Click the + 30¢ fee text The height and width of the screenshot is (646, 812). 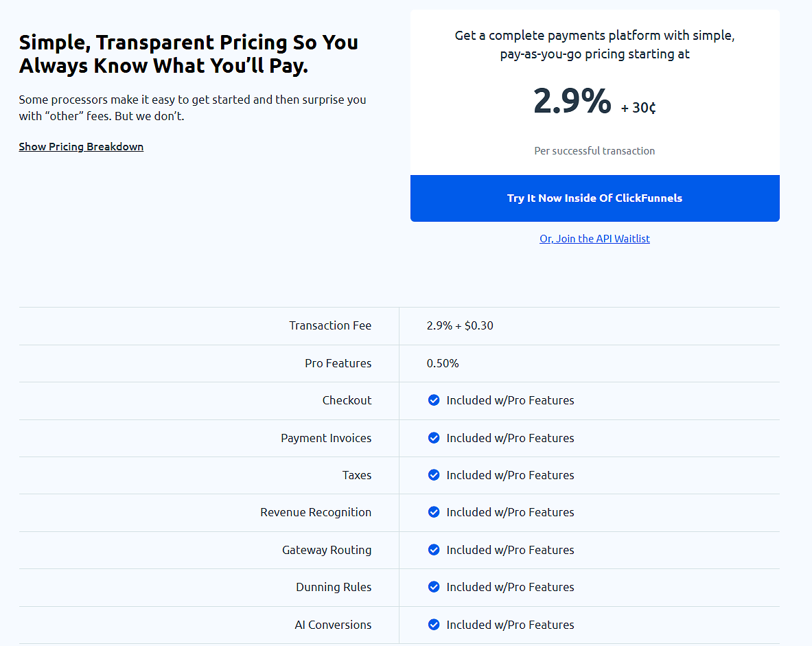[638, 108]
